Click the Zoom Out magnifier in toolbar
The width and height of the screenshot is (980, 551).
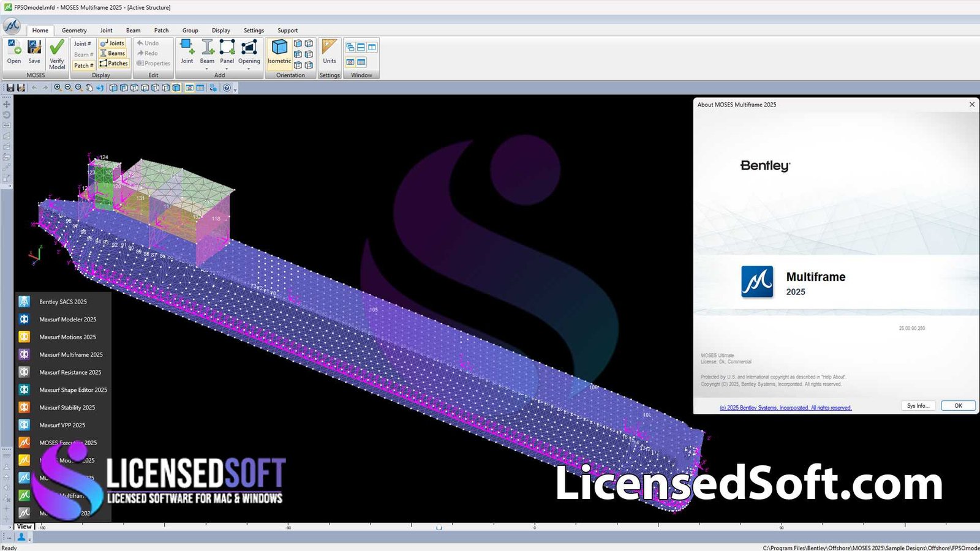coord(68,88)
